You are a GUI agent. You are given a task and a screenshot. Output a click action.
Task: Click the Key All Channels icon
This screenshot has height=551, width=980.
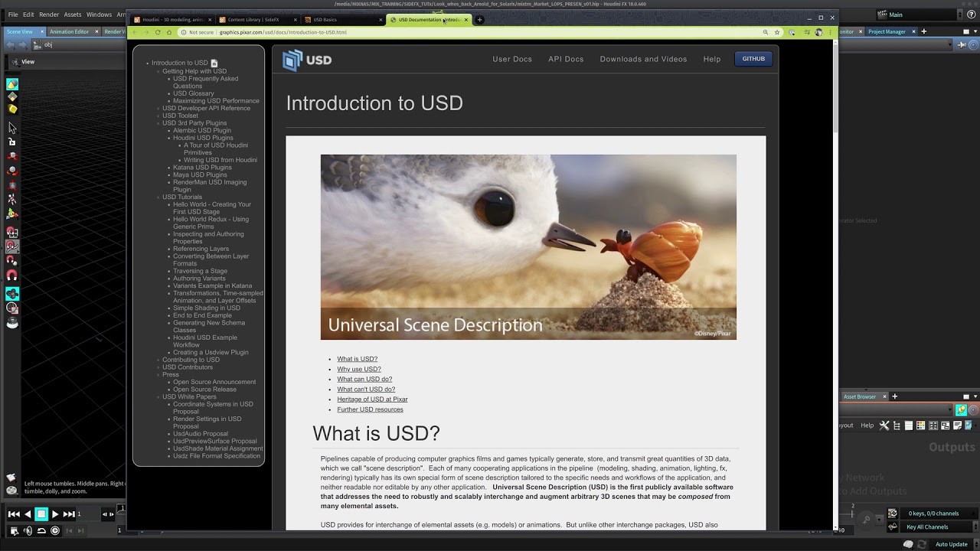pos(893,527)
